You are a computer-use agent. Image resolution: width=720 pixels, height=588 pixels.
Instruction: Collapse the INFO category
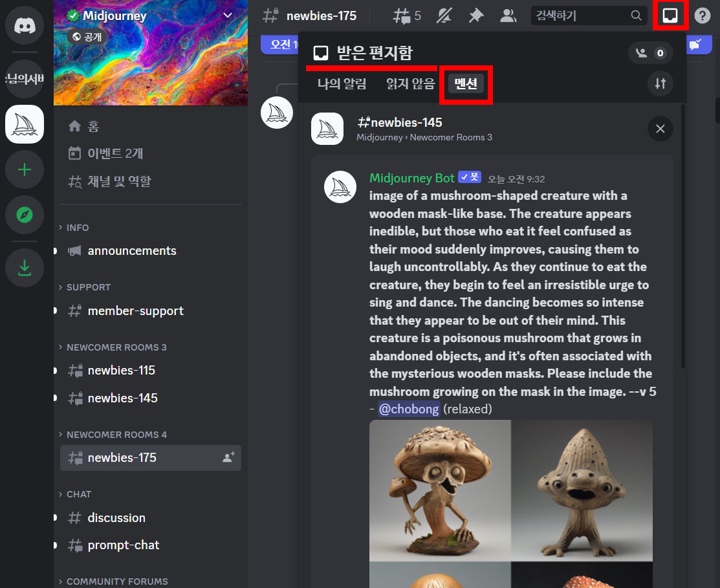tap(74, 228)
